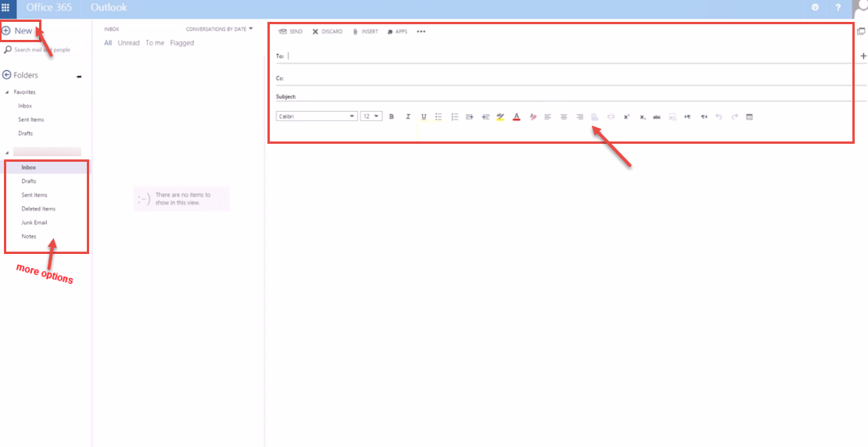The image size is (868, 447).
Task: Insert a table
Action: (x=750, y=116)
